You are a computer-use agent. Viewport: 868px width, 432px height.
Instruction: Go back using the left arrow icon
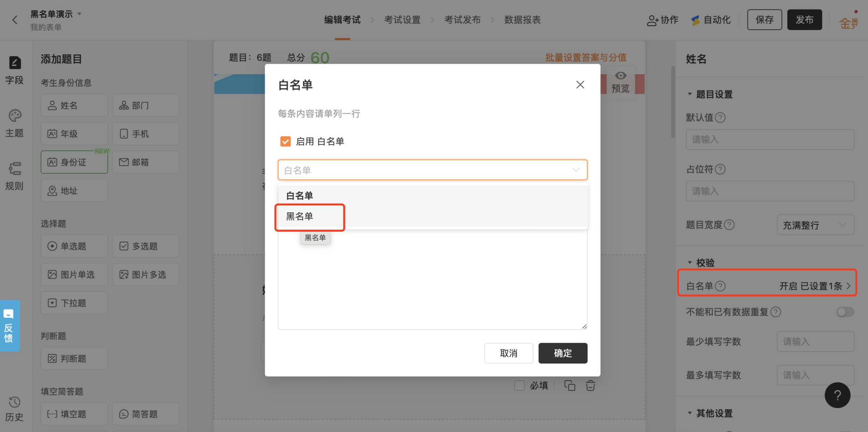click(x=15, y=20)
